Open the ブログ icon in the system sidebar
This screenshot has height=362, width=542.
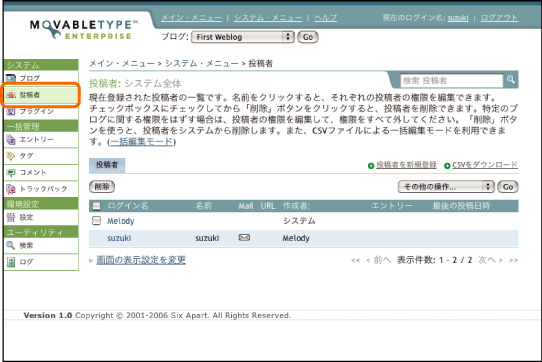11,78
